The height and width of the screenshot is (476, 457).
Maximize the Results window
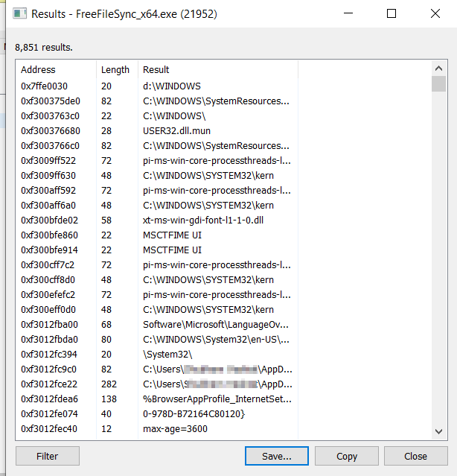click(392, 14)
